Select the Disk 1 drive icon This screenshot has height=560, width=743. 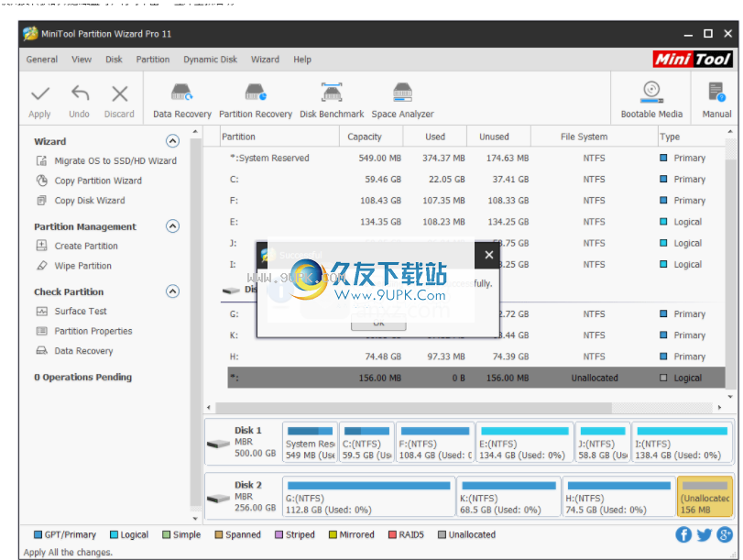(x=218, y=444)
